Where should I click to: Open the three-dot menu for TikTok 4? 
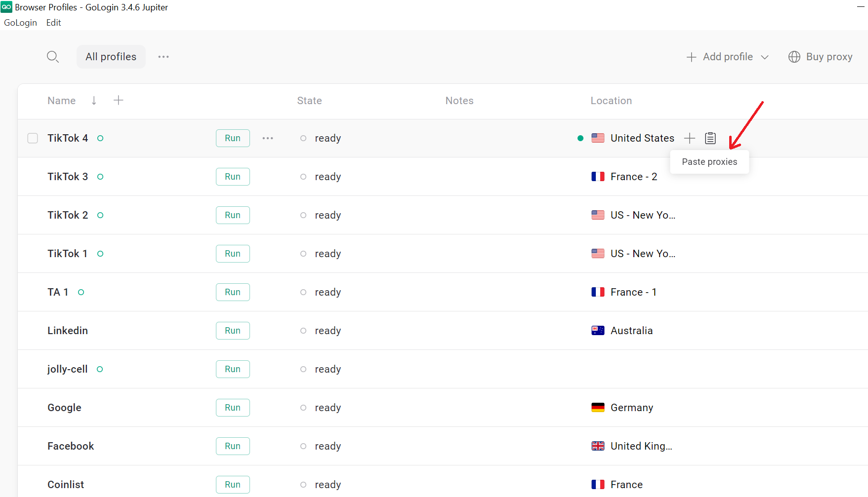(x=268, y=138)
